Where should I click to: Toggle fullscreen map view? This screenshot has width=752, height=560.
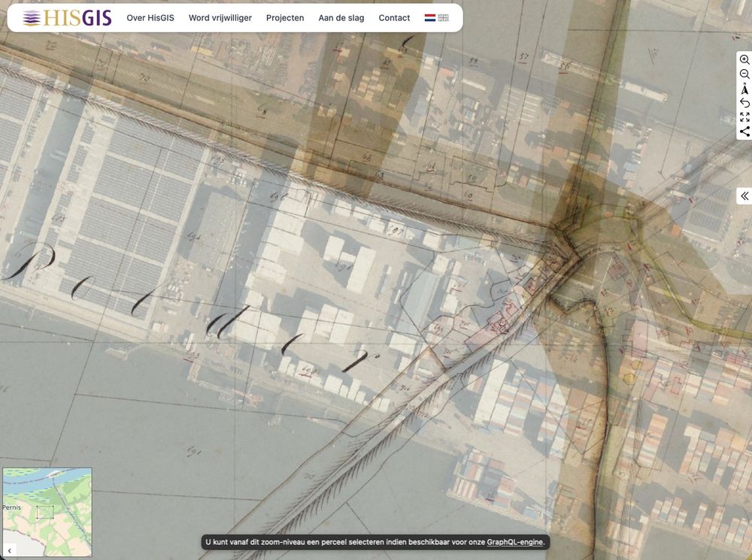744,117
